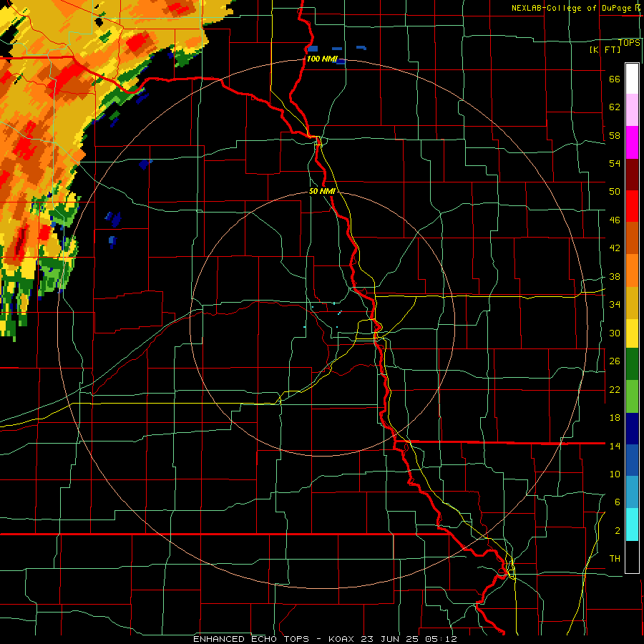Click the "50" value in the color legend
Screen dimensions: 644x644
pyautogui.click(x=615, y=192)
